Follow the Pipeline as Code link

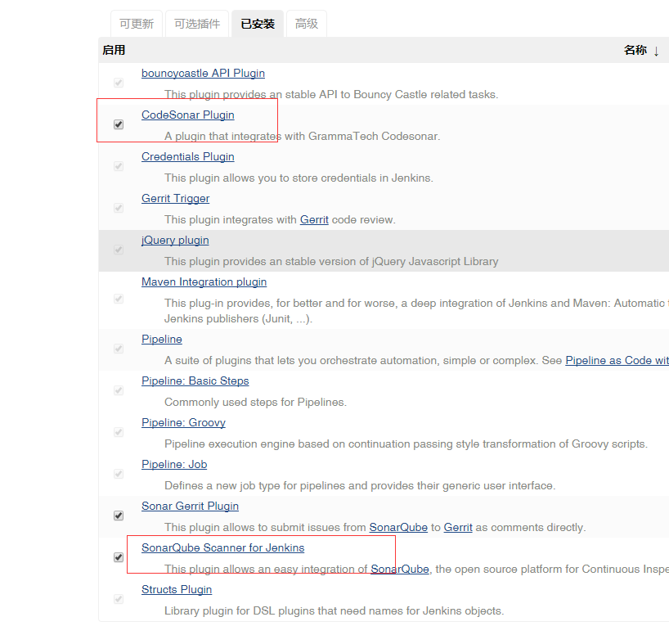(617, 361)
